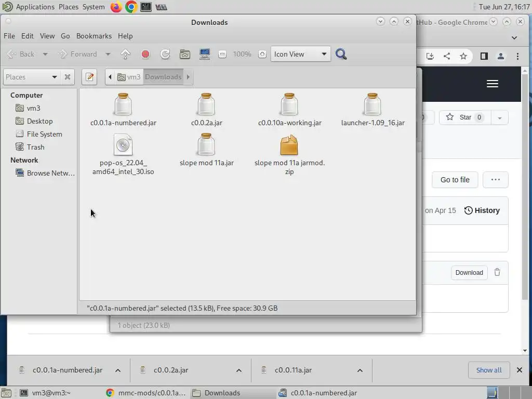Open Chrome's three-dot menu
The height and width of the screenshot is (399, 532).
(517, 56)
